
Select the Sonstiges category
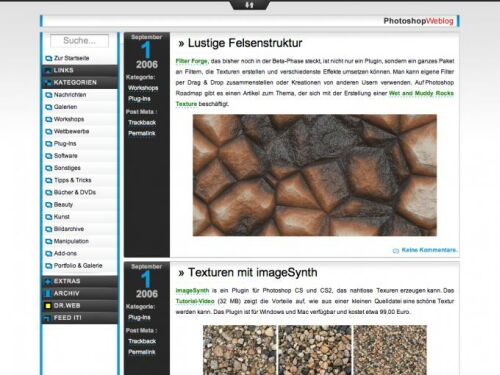click(x=67, y=168)
